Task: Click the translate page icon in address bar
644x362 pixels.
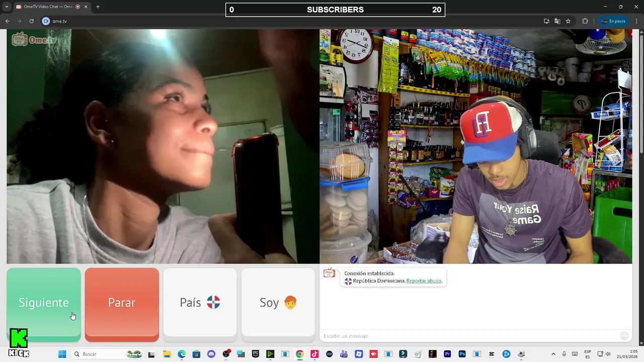Action: (557, 21)
